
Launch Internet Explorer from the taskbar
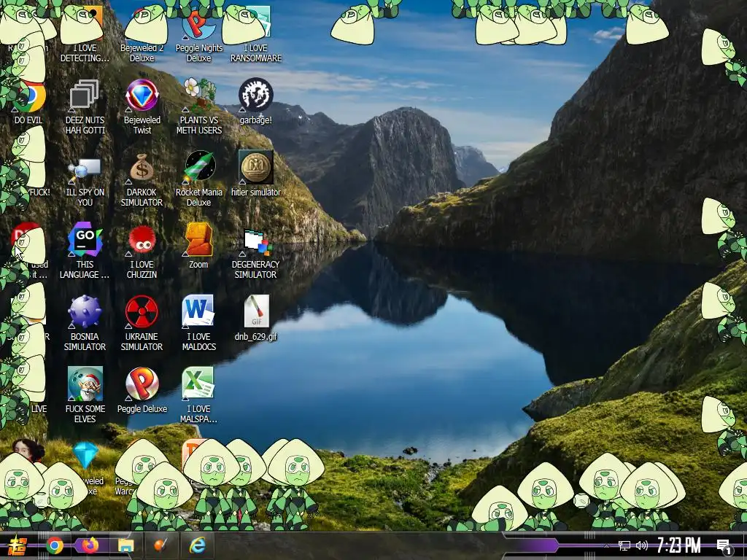197,545
